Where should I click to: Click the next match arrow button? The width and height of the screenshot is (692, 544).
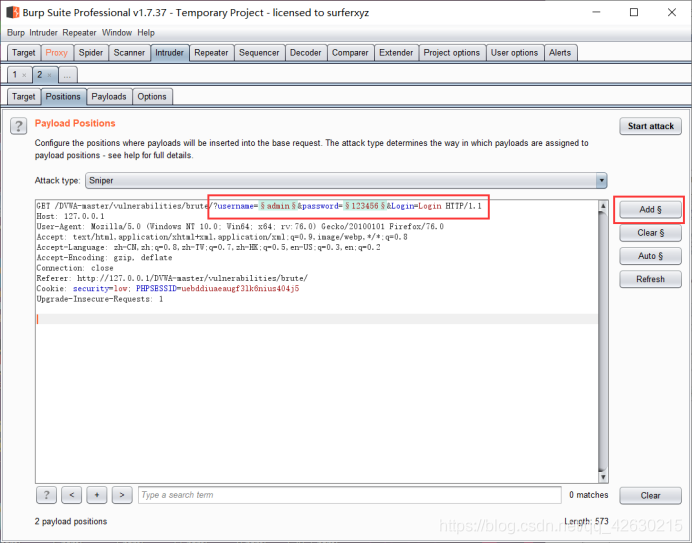pyautogui.click(x=122, y=495)
